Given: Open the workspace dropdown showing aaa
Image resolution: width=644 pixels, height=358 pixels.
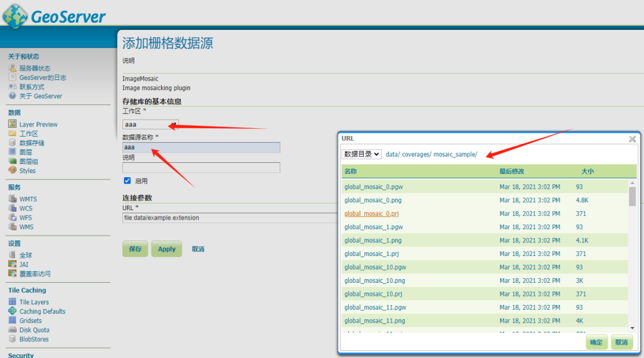Looking at the screenshot, I should [x=150, y=124].
